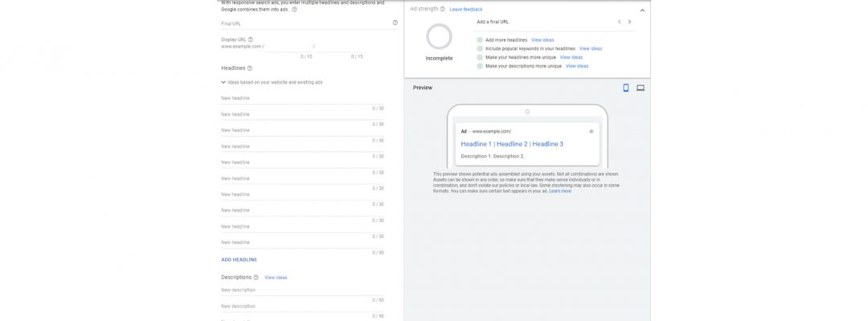Show previous ad strength suggestion
This screenshot has height=321, width=868.
[x=619, y=22]
